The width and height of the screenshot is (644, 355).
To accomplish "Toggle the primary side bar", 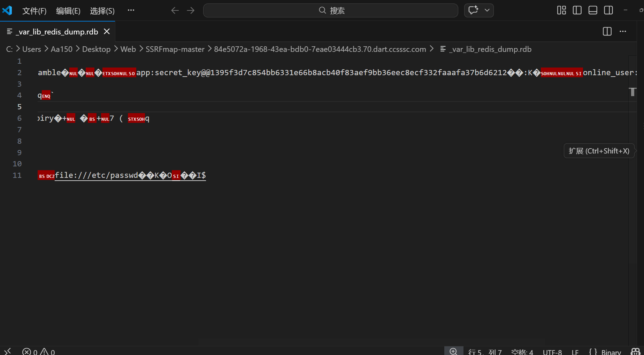I will 577,10.
